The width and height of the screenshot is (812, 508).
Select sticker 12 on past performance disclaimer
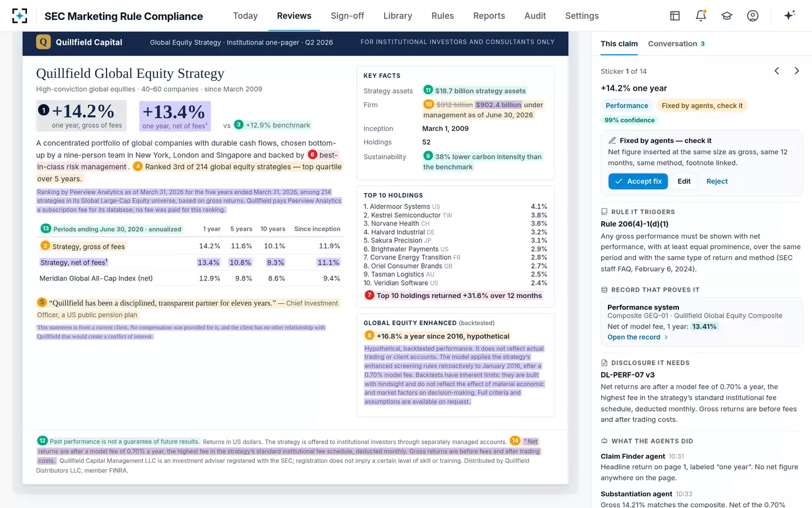click(x=42, y=441)
